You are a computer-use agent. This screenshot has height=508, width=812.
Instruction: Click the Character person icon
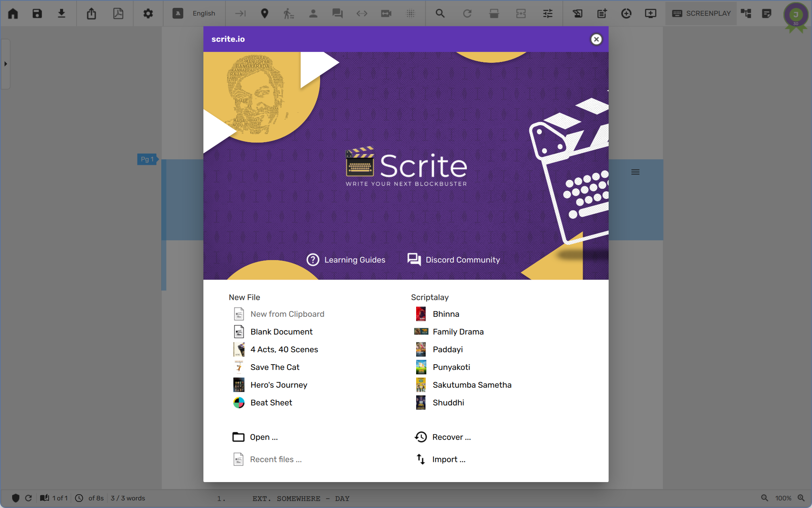tap(313, 13)
